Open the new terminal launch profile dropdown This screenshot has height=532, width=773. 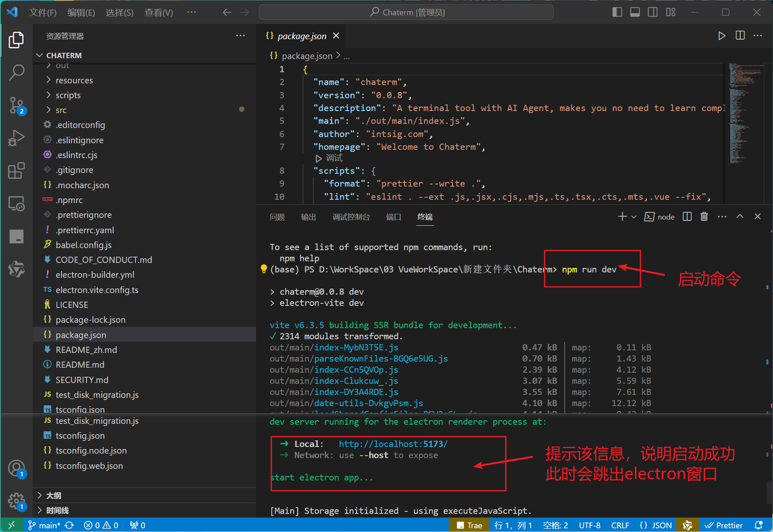pos(633,217)
